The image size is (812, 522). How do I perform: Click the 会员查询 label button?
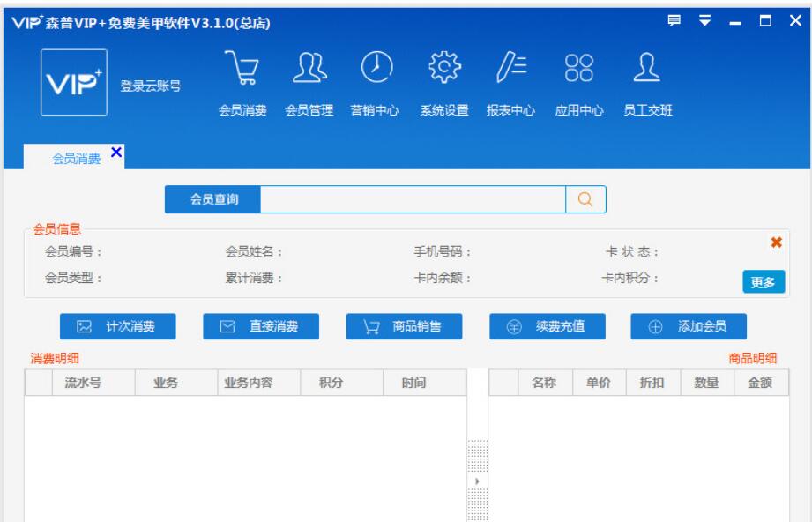coord(212,199)
